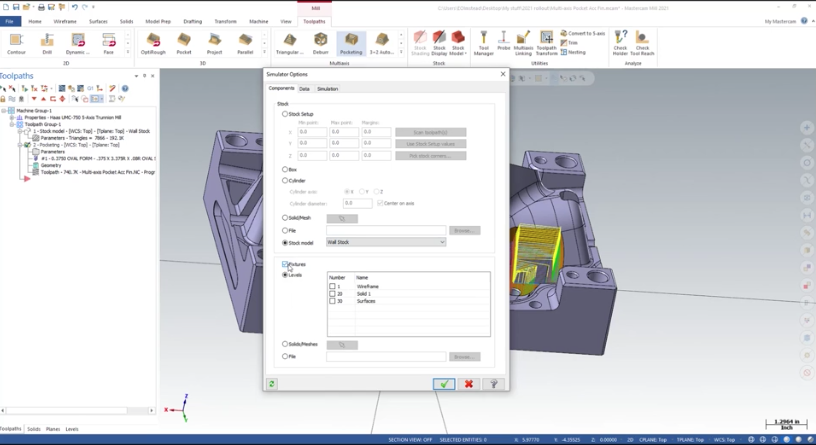816x445 pixels.
Task: Run Check Holder analysis
Action: [x=620, y=44]
